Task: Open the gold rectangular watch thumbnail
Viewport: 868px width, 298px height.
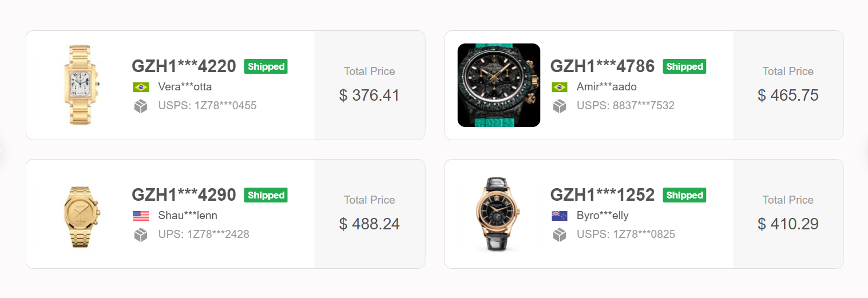Action: [80, 85]
